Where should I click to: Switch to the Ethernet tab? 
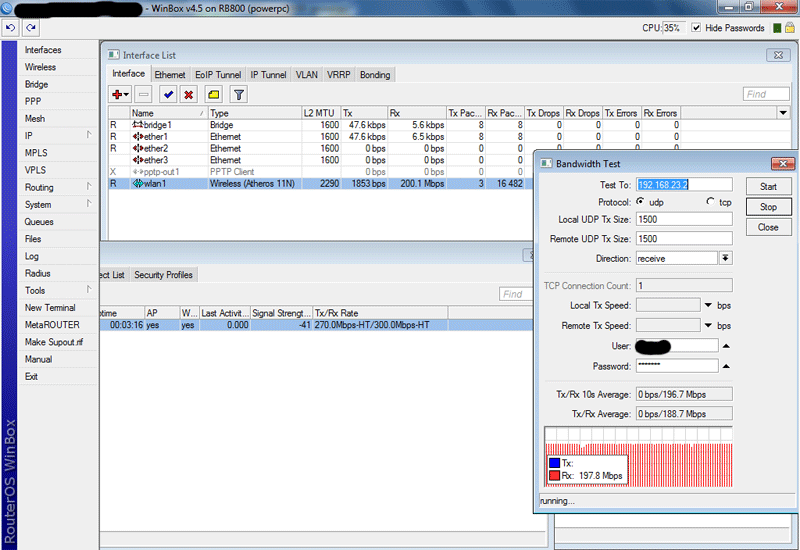coord(170,74)
